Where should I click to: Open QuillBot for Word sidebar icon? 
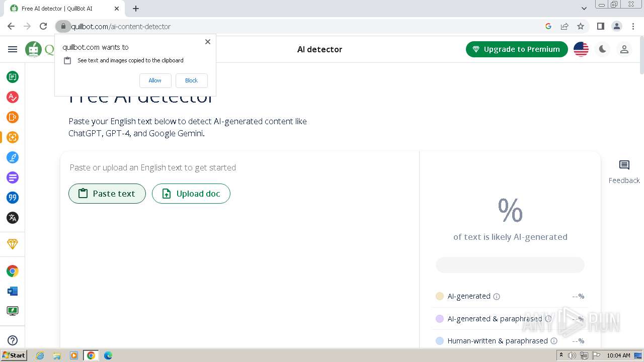coord(13,291)
